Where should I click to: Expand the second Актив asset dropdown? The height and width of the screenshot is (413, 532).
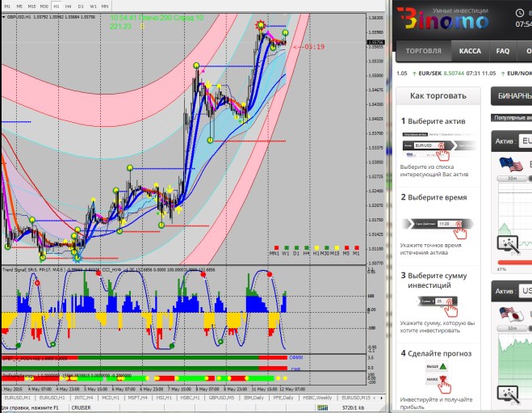[x=525, y=290]
